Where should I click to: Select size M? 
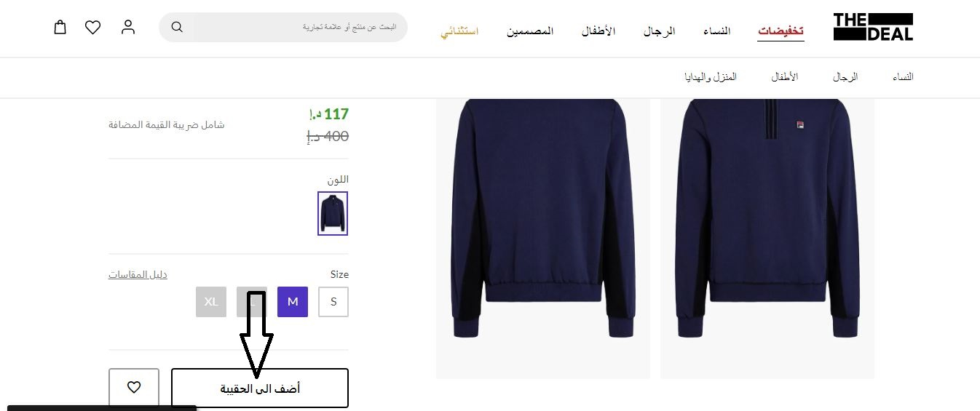[x=293, y=302]
